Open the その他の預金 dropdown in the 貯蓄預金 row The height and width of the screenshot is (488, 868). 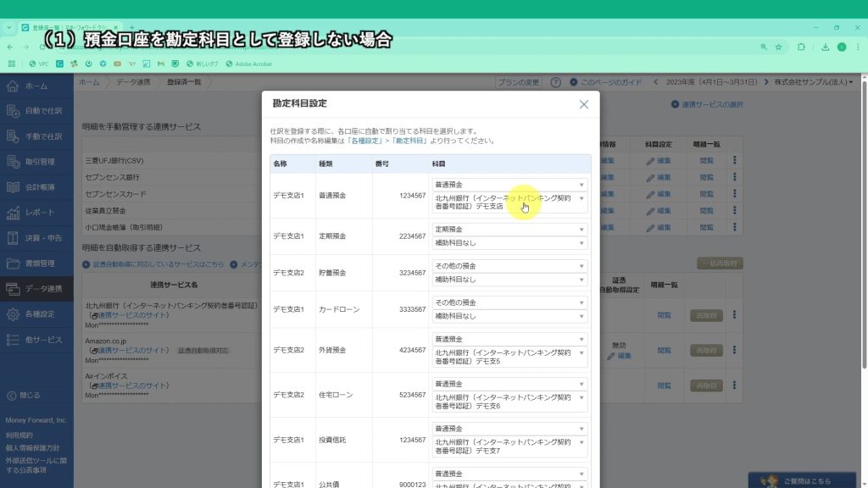click(509, 266)
